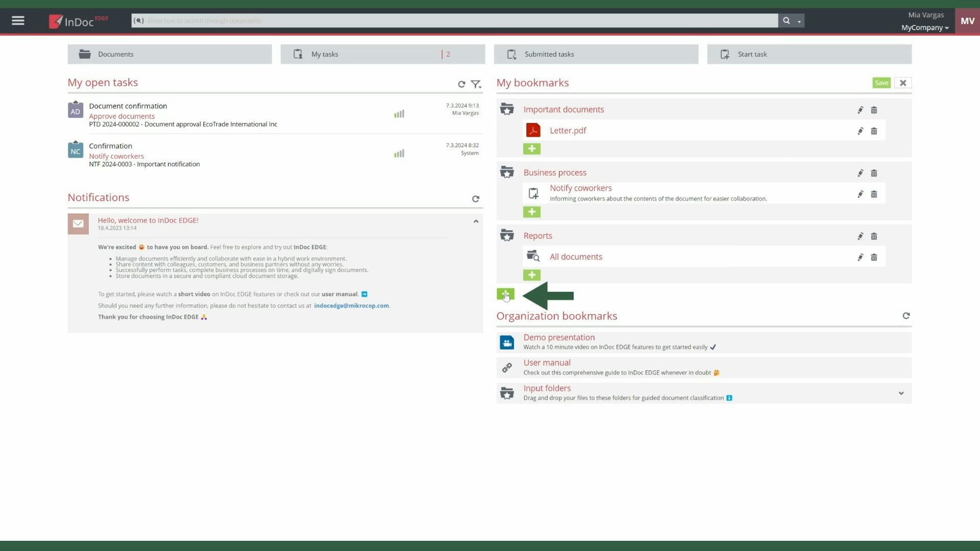Collapse the welcome notification message
Viewport: 980px width, 551px height.
pyautogui.click(x=476, y=221)
